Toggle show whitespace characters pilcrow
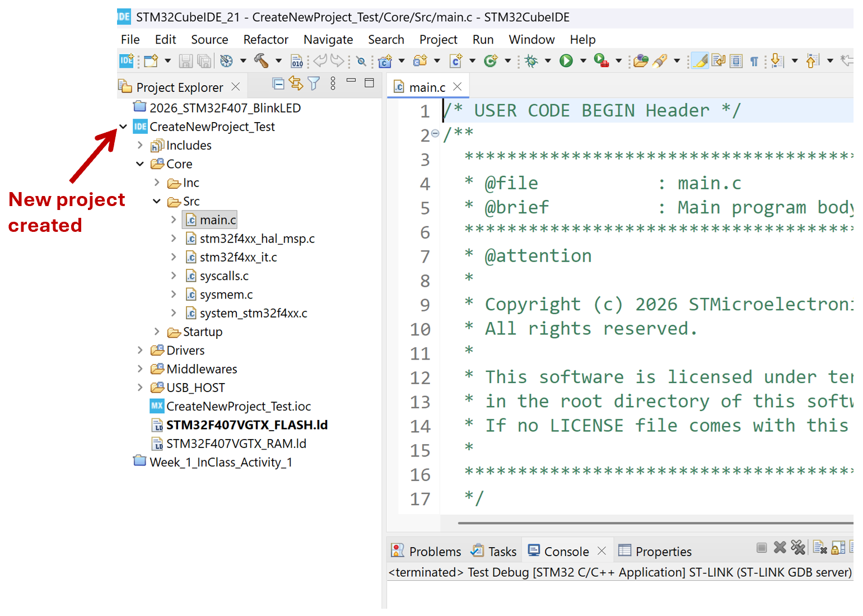 point(754,62)
